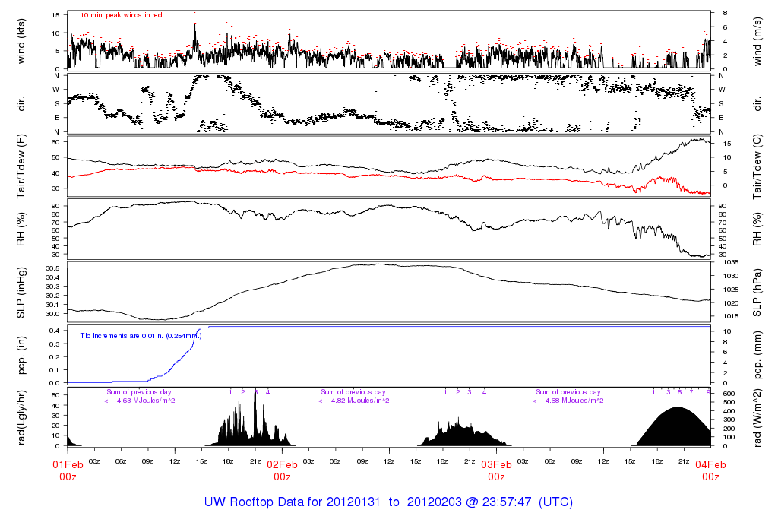Click "Tip increments are 0.01in. (0.254mm.)" note
The width and height of the screenshot is (778, 532).
[x=141, y=336]
